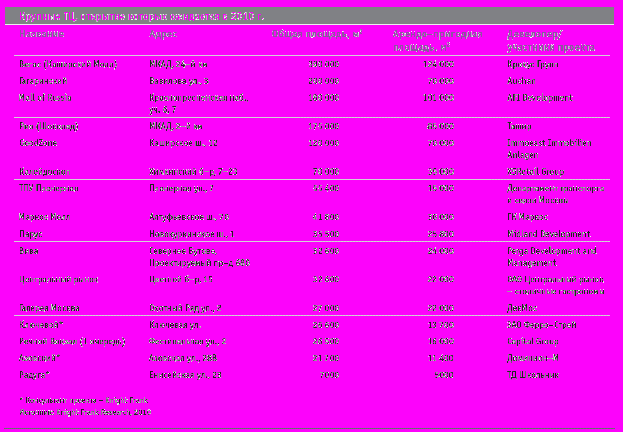
Task: Click the address 'Планерная ул., 7'
Action: pyautogui.click(x=182, y=188)
